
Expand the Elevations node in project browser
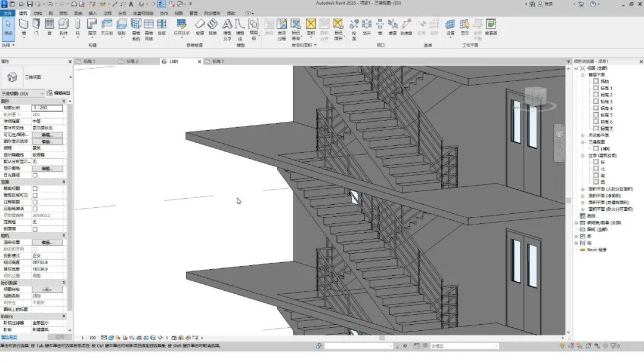click(583, 156)
